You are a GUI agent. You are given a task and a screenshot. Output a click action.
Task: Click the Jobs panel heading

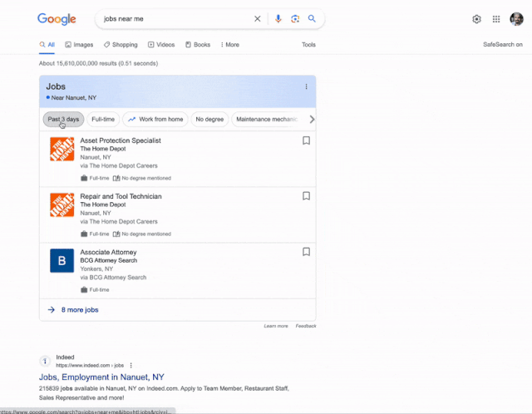pos(56,86)
